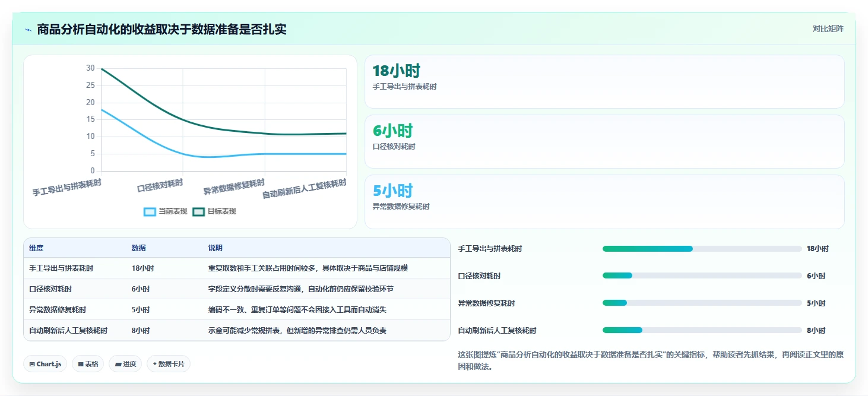The image size is (868, 396).
Task: Click table cell 自动刷新后人工复核耗时
Action: pos(68,331)
